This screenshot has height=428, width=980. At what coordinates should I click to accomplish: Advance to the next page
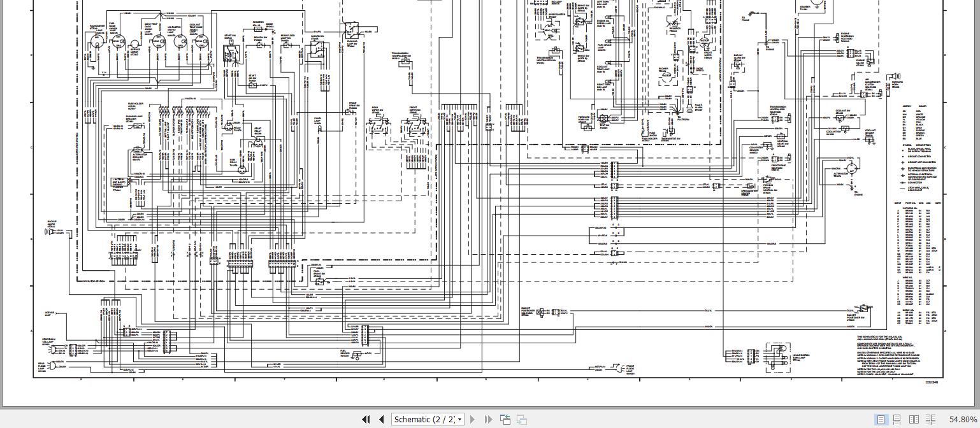point(472,419)
